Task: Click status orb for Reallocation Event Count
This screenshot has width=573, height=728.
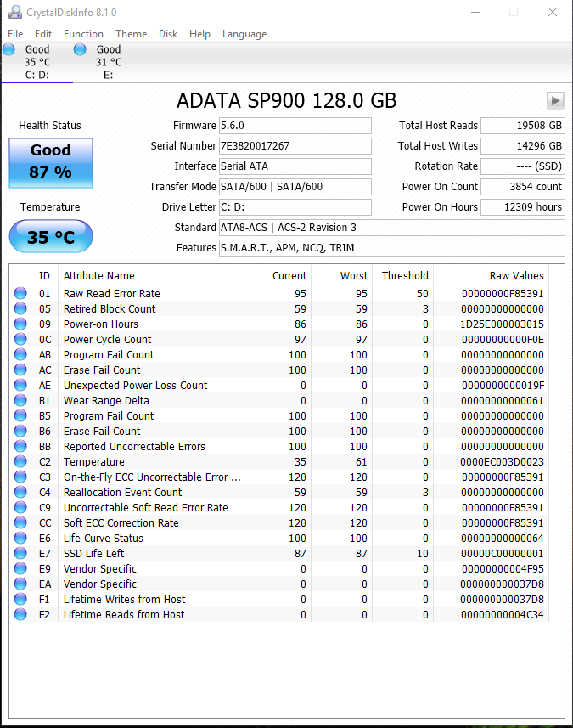Action: point(20,492)
